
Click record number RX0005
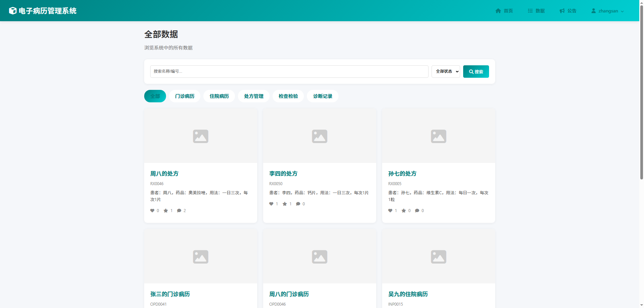pyautogui.click(x=395, y=184)
